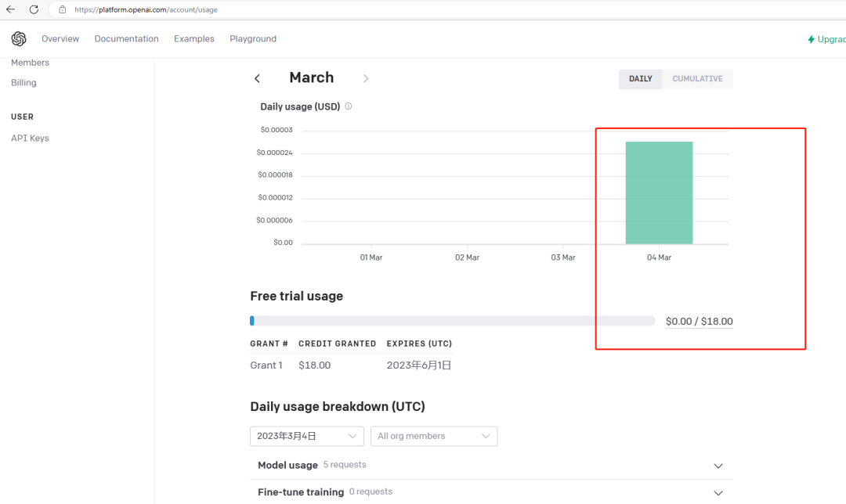846x504 pixels.
Task: Click the 01 Mar axis label
Action: point(371,257)
